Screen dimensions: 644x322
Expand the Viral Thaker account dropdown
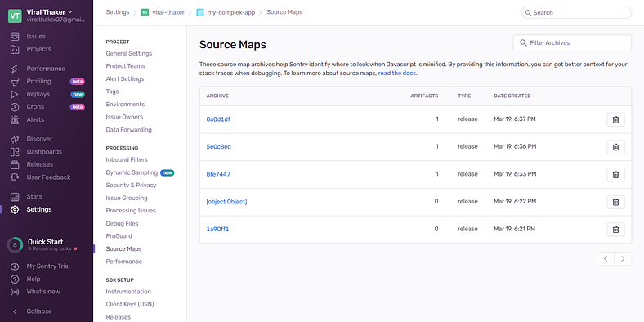(x=49, y=12)
